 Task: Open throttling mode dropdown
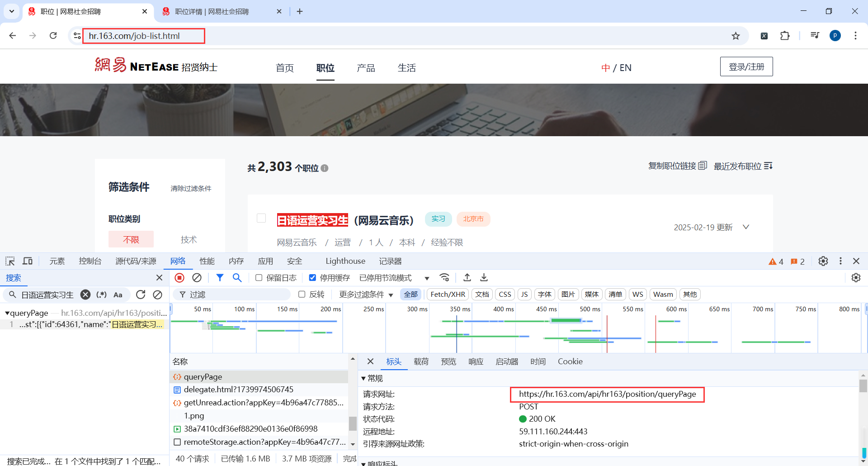coord(394,278)
